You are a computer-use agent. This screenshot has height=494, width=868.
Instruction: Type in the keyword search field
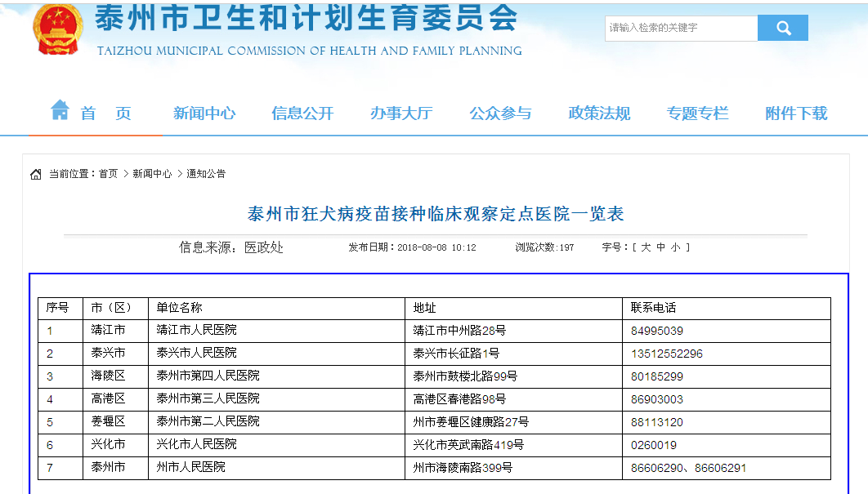pyautogui.click(x=681, y=29)
